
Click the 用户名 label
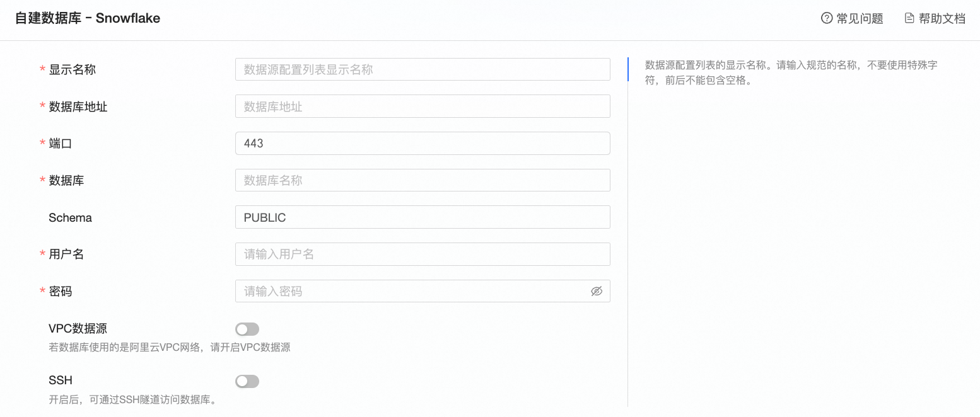(x=66, y=254)
